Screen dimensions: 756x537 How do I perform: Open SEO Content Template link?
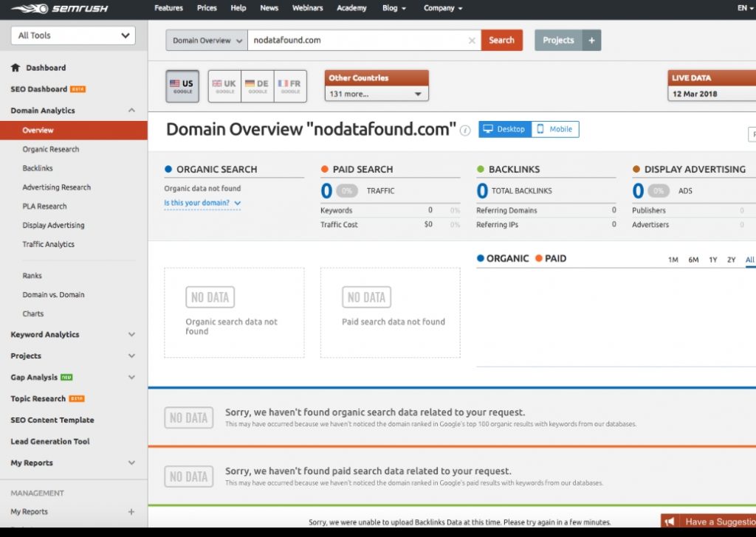click(x=52, y=420)
